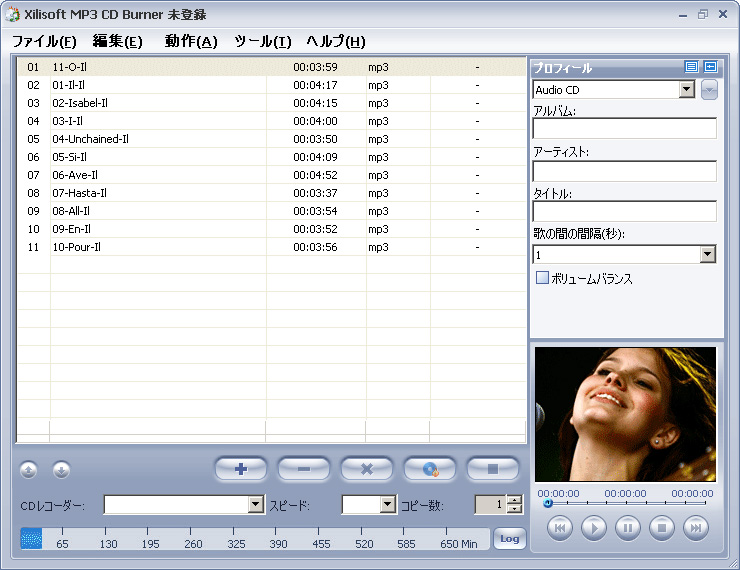
Task: Click the Log button
Action: pos(509,539)
